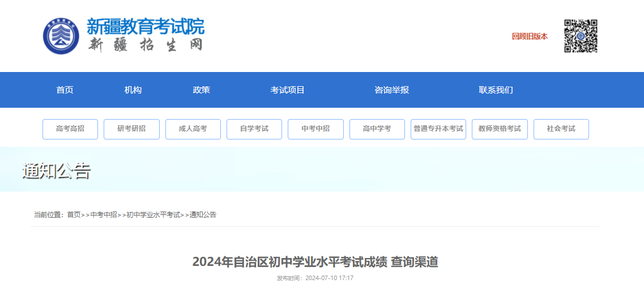Viewport: 644px width, 292px height.
Task: Open the 教师资格考试 button
Action: tap(500, 129)
